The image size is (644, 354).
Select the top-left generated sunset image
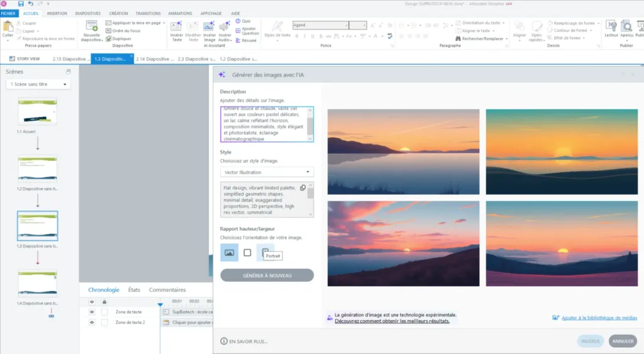click(x=403, y=152)
